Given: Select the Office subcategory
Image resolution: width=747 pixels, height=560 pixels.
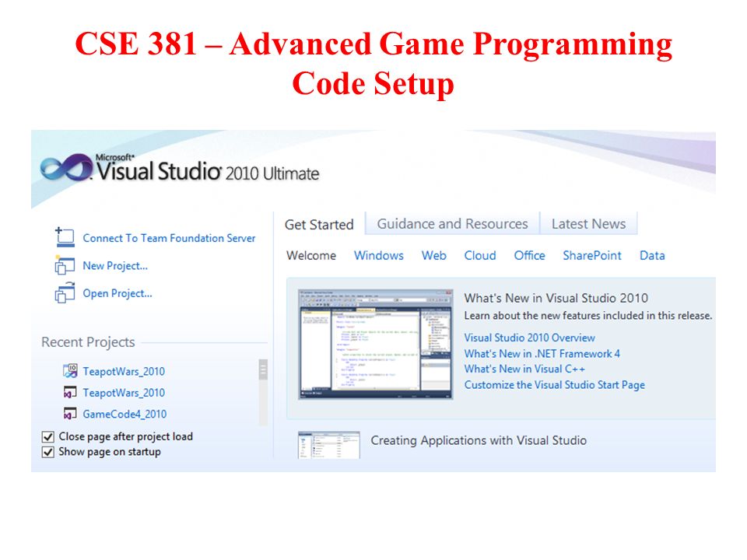Looking at the screenshot, I should point(529,256).
